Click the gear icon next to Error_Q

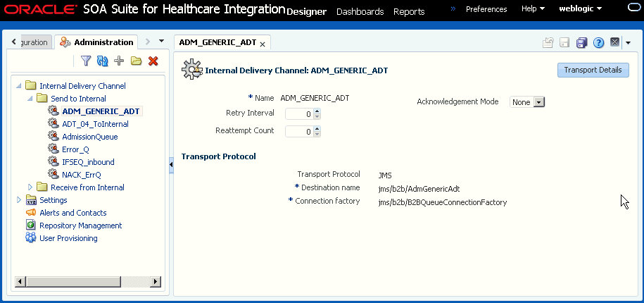point(53,149)
